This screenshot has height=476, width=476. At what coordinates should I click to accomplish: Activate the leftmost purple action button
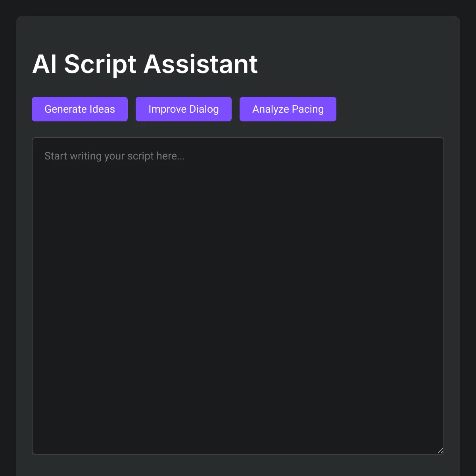[79, 109]
